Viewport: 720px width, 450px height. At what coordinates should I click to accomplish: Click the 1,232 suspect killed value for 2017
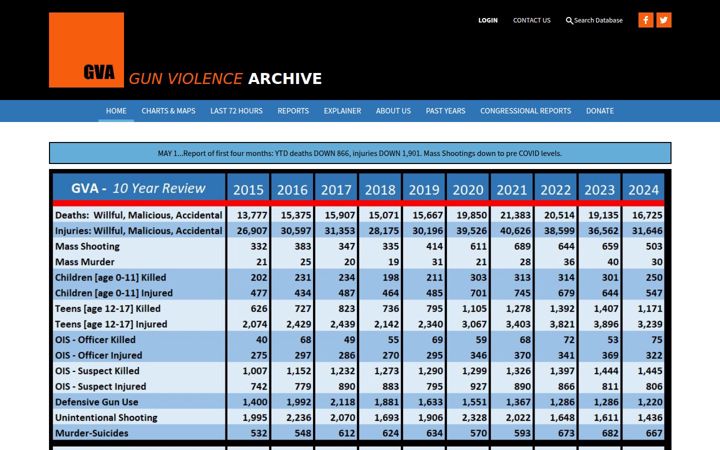point(343,371)
